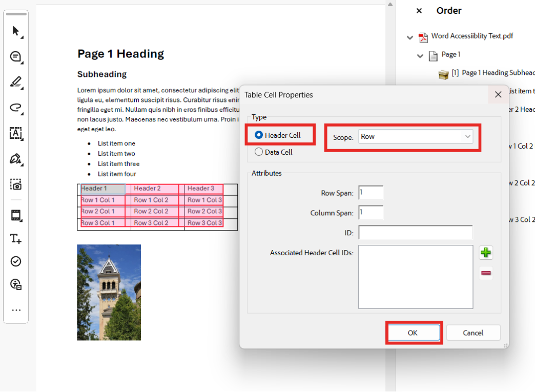Select the snapshot capture tool
Viewport: 535px width, 392px height.
(16, 184)
